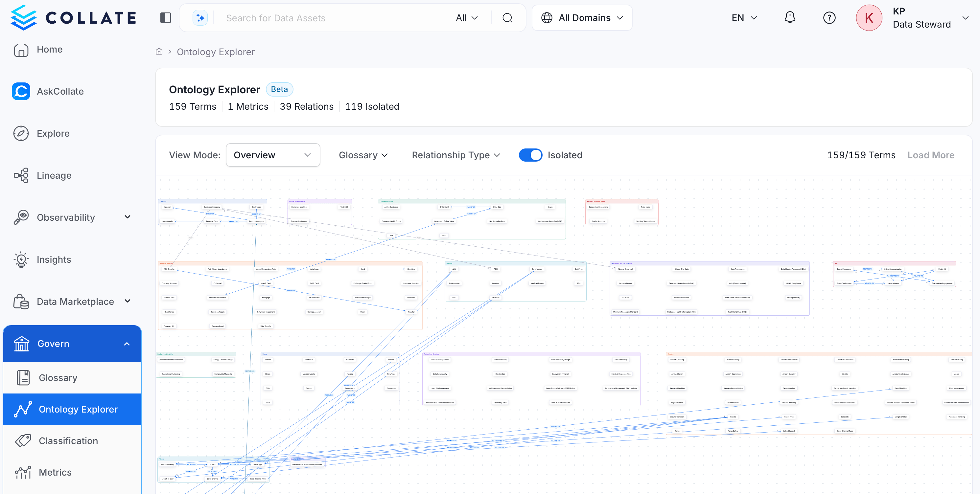Click the 159 Terms stat
The height and width of the screenshot is (494, 980).
point(193,106)
